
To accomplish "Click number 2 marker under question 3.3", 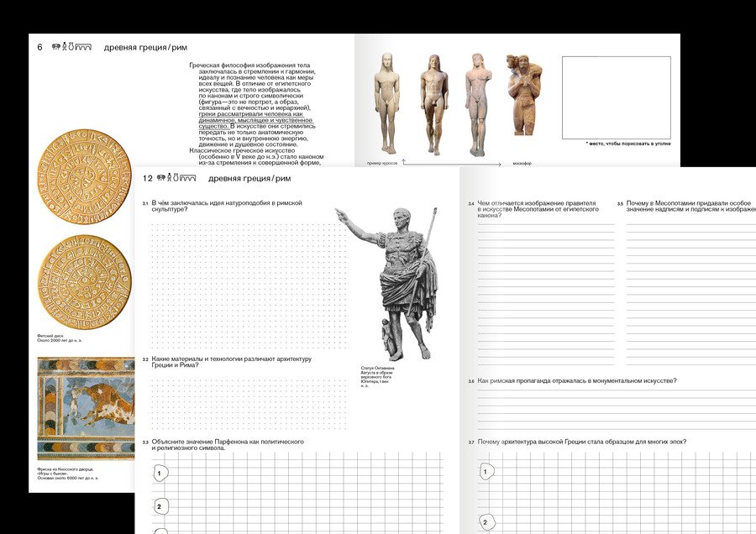I will [160, 506].
